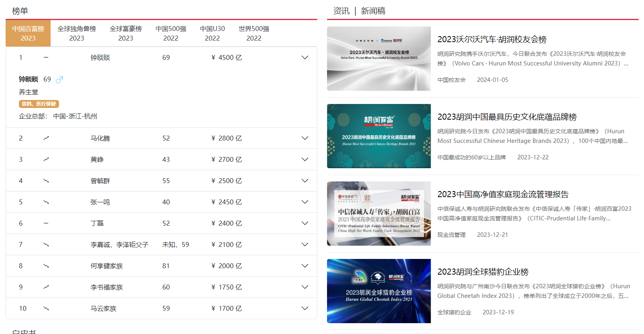The image size is (644, 334).
Task: Switch to the 全球独角兽榜 2023 tab
Action: [x=77, y=33]
